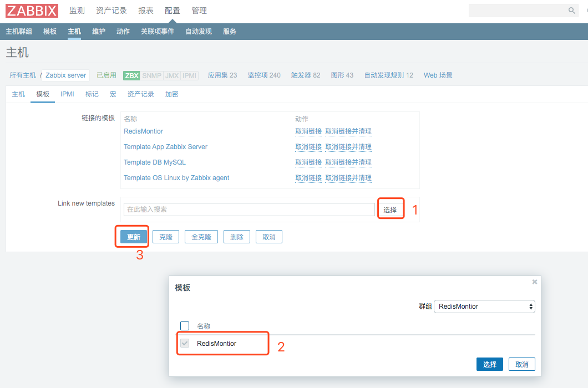
Task: Toggle the RedisMontior template checkbox
Action: (x=185, y=343)
